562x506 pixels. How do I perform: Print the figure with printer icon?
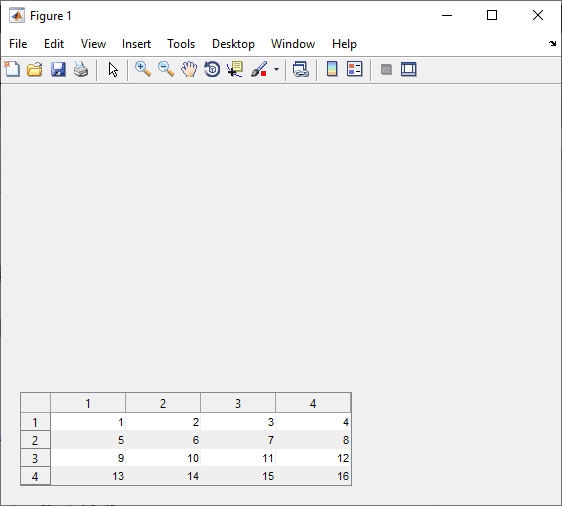tap(81, 69)
